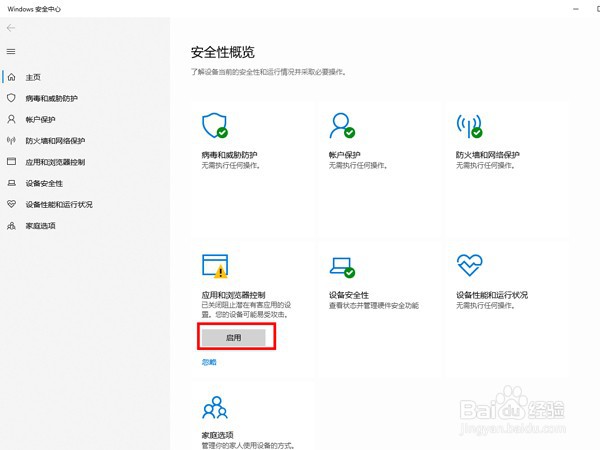Click the firewall antenna icon in sidebar
The width and height of the screenshot is (600, 450).
[x=11, y=140]
